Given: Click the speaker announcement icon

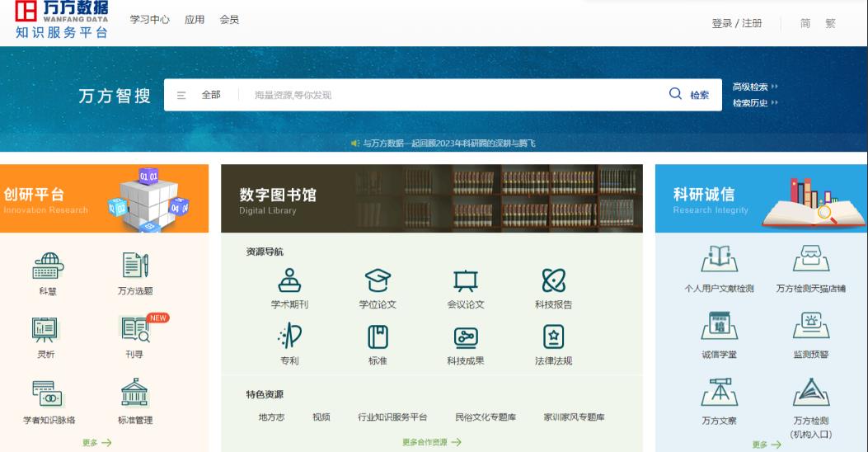Looking at the screenshot, I should [x=354, y=144].
